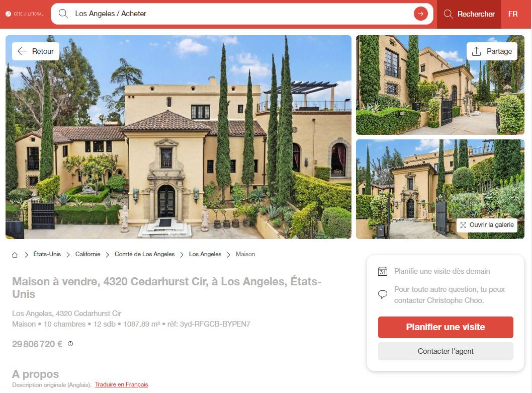This screenshot has height=393, width=532.
Task: Translate the description with Traduire en Français
Action: click(122, 384)
